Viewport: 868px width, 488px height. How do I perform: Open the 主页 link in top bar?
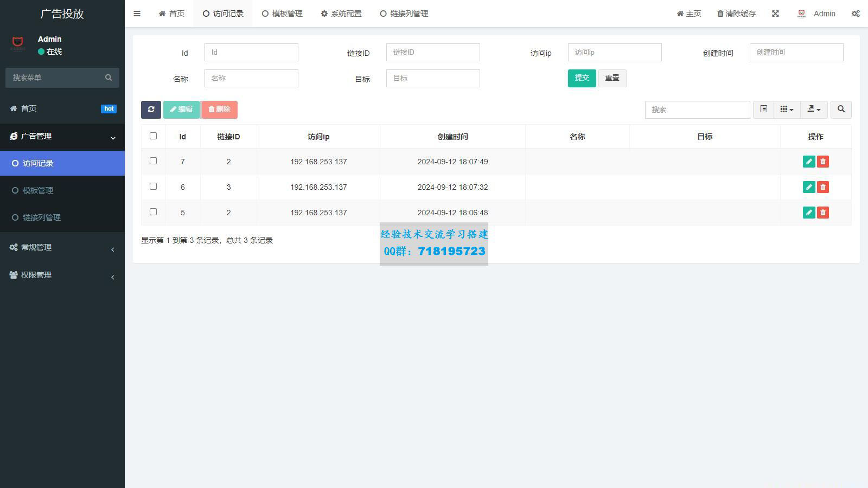click(x=689, y=14)
